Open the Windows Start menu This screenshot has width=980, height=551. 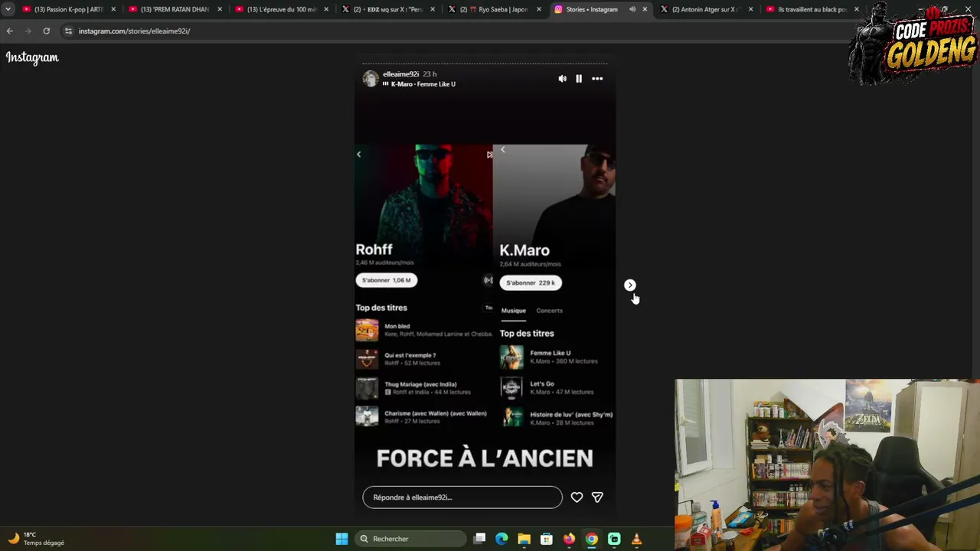[341, 539]
